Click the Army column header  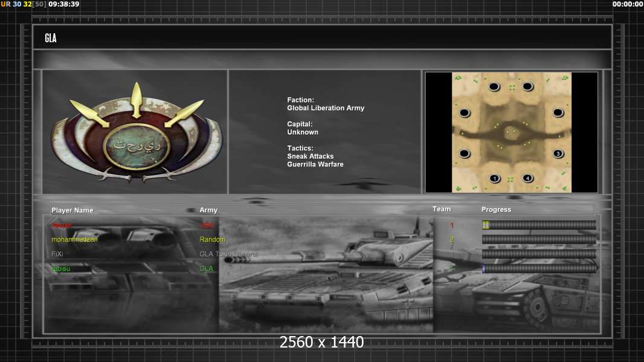tap(208, 210)
